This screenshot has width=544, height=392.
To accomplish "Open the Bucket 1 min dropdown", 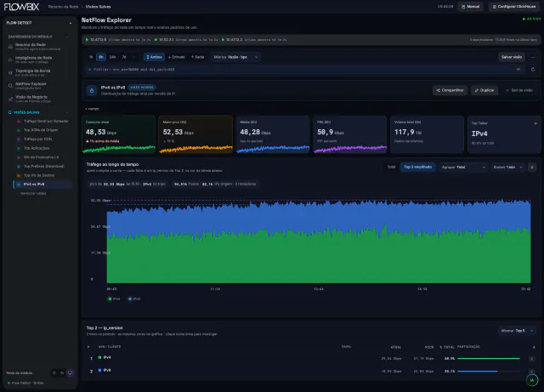I will 508,168.
